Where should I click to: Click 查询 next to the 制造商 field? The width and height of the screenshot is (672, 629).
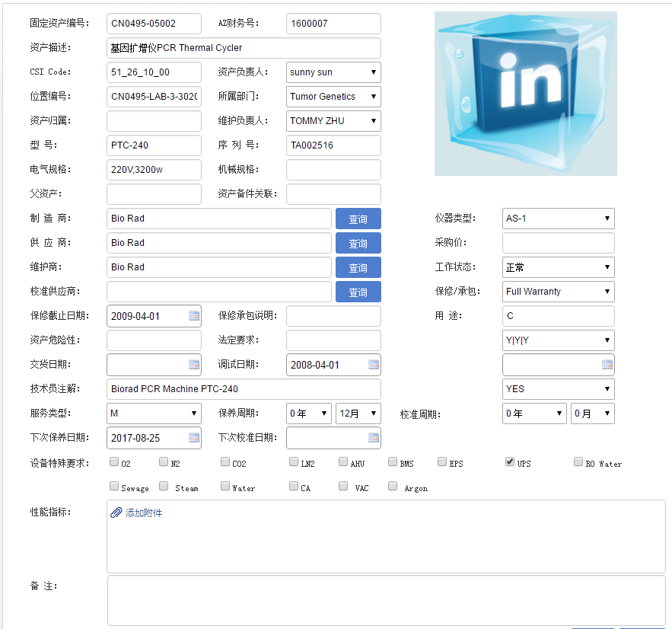pyautogui.click(x=358, y=219)
